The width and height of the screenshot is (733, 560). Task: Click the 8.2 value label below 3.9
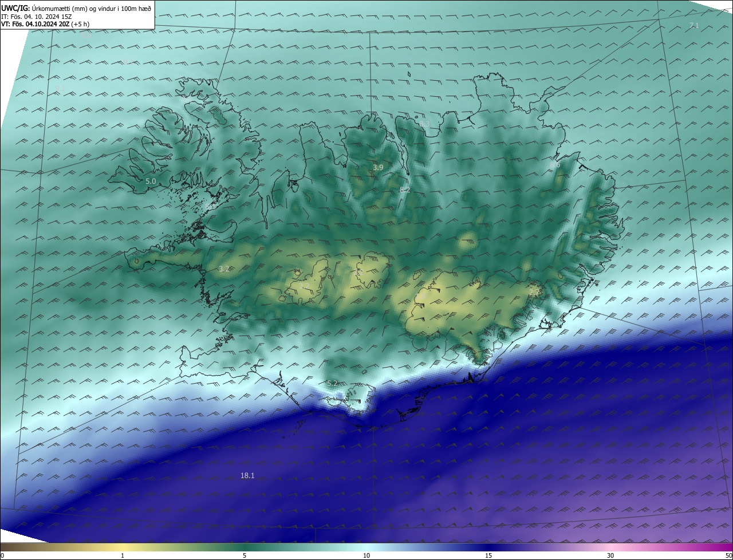point(405,189)
